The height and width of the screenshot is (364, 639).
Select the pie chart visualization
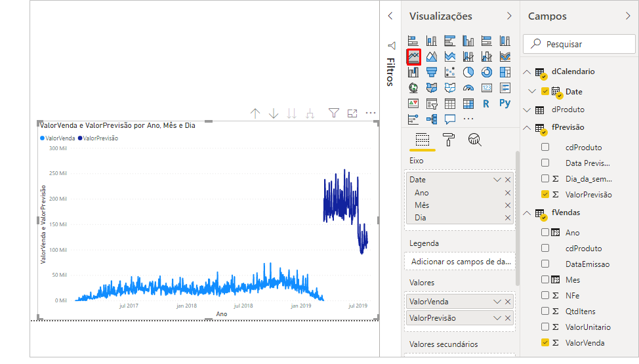click(468, 72)
